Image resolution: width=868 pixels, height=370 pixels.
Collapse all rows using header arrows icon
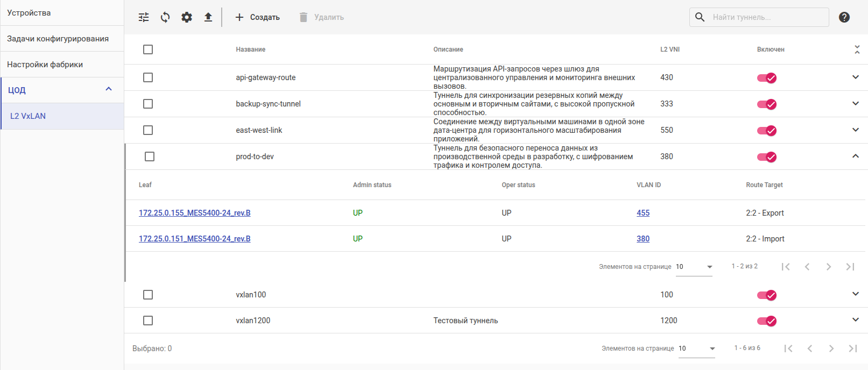coord(857,49)
